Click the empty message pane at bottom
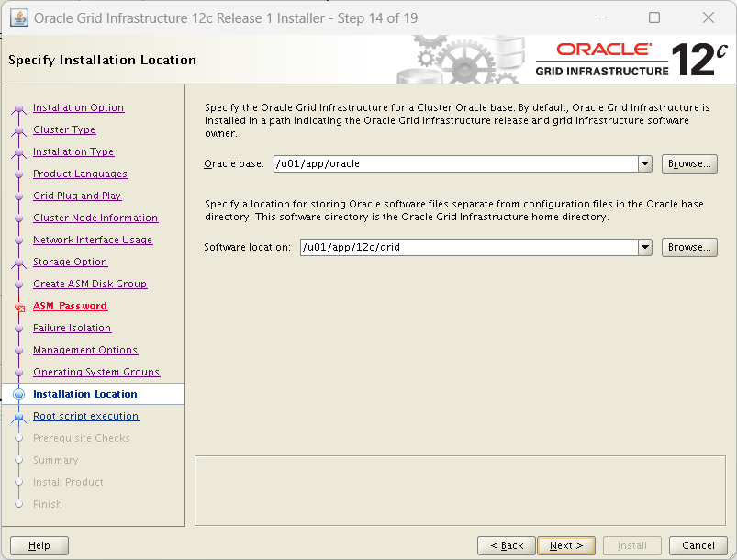Screen dimensions: 737x560 point(460,490)
